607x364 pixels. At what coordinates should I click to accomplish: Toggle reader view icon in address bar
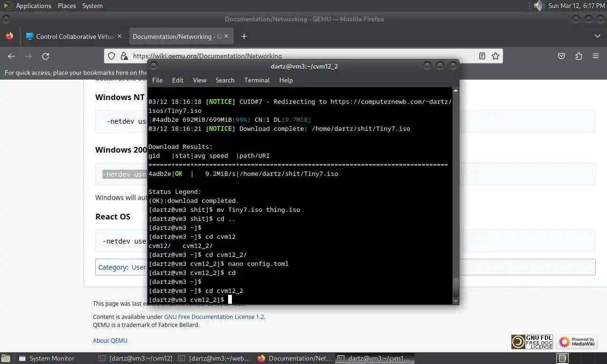(482, 56)
